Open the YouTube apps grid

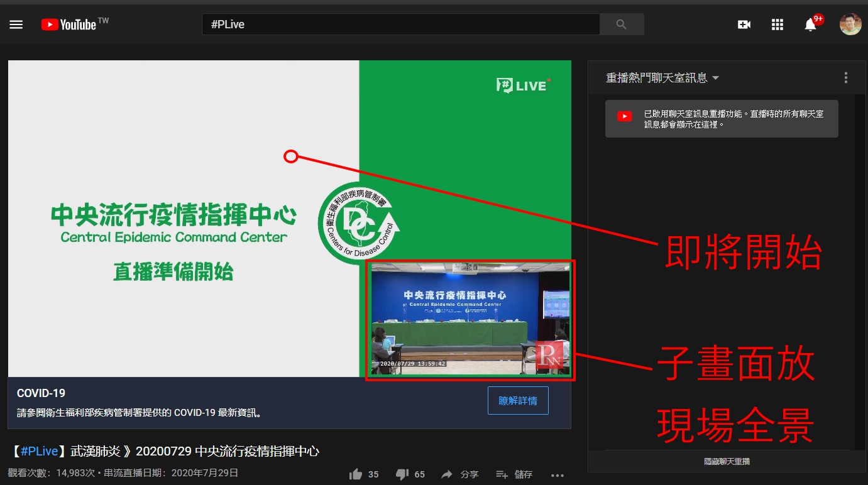coord(777,25)
